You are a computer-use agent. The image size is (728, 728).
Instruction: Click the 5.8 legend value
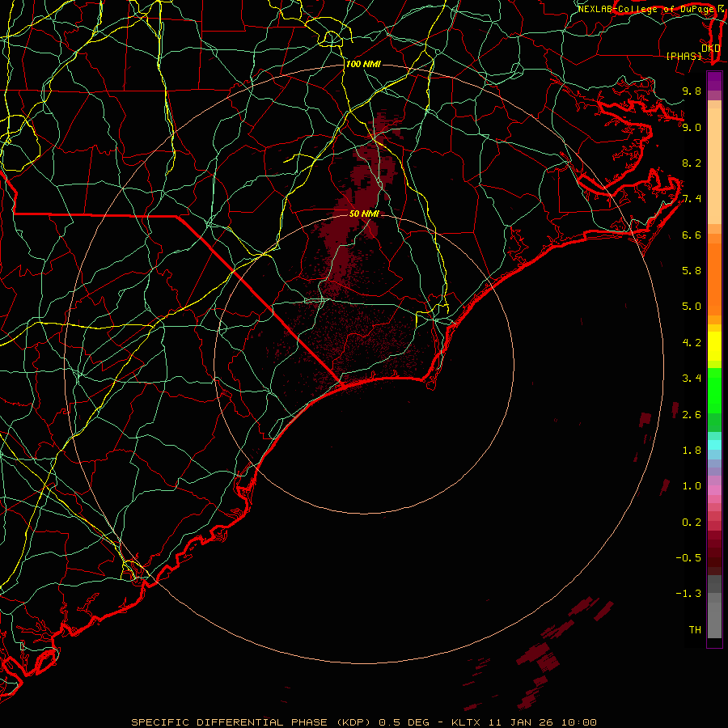(x=692, y=271)
